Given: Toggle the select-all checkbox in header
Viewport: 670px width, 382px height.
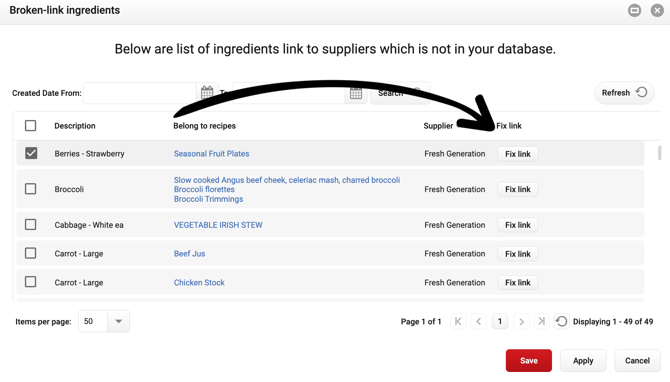Looking at the screenshot, I should [30, 126].
